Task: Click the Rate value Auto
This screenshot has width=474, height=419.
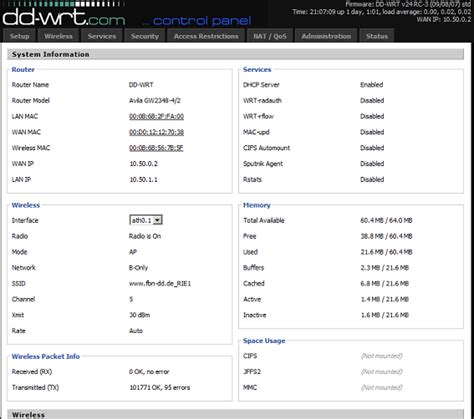Action: pos(136,331)
